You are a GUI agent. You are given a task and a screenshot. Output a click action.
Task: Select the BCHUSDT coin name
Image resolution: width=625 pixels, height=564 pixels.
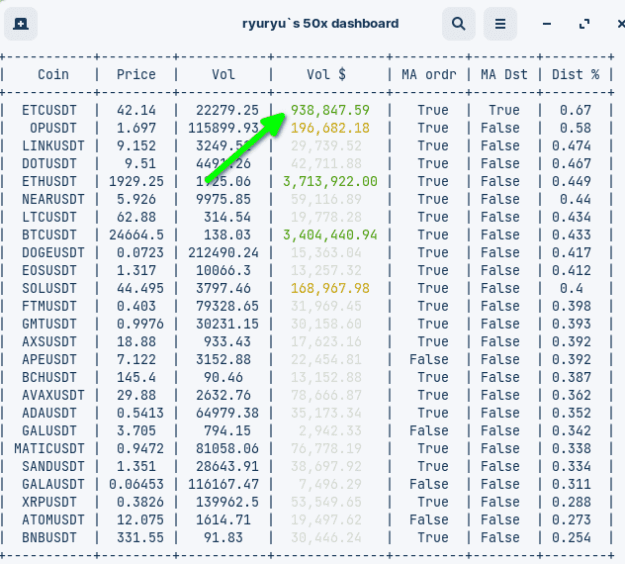(49, 377)
